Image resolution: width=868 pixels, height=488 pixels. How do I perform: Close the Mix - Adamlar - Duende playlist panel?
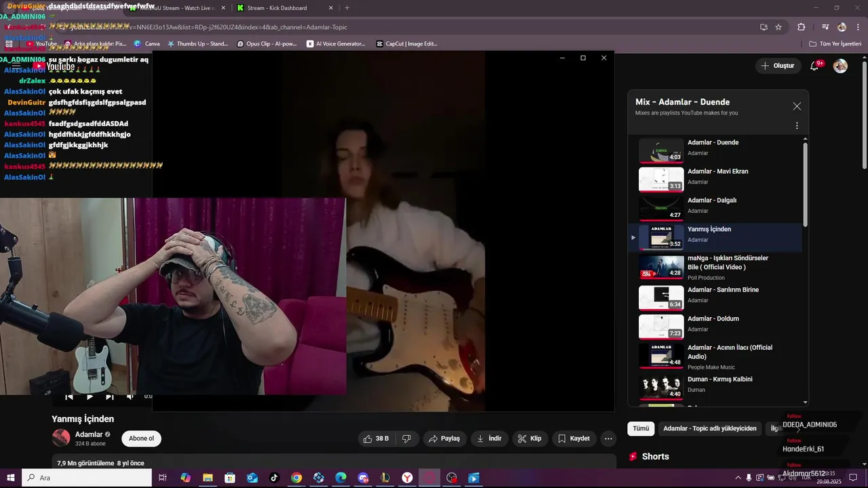click(x=797, y=106)
